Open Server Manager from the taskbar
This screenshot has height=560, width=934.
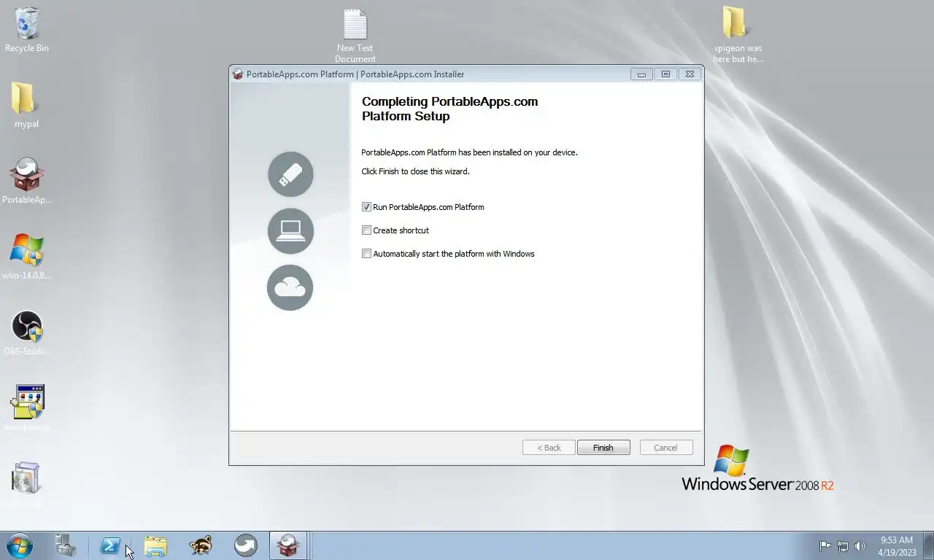66,545
